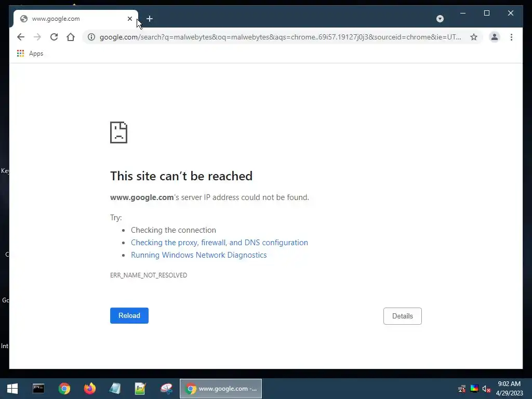The height and width of the screenshot is (399, 532).
Task: Open Chrome's three-dot menu
Action: 511,37
